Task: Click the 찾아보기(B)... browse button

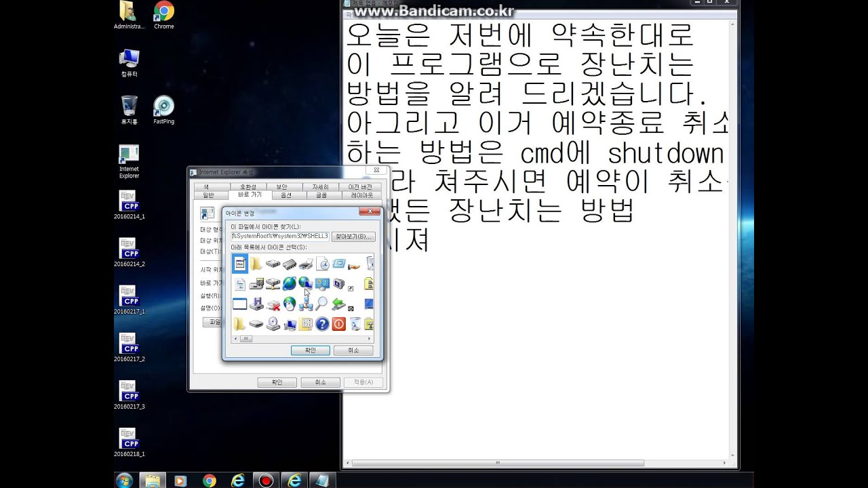Action: pos(353,237)
